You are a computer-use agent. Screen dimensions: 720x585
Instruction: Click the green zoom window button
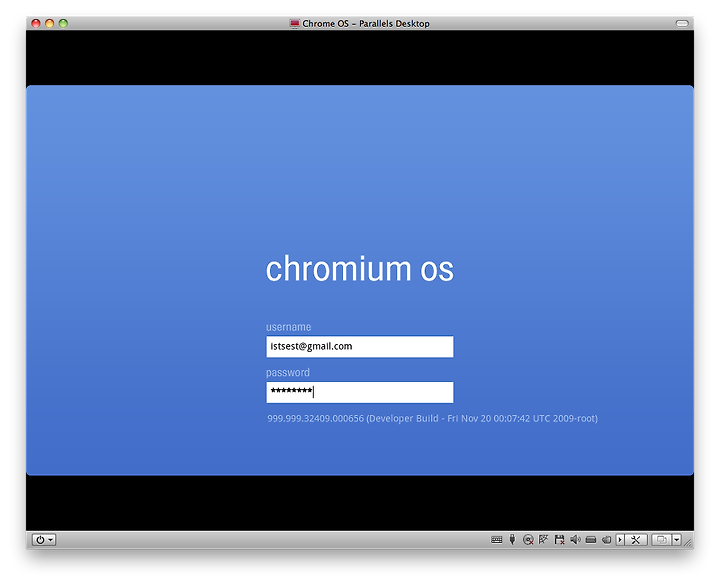(x=63, y=23)
